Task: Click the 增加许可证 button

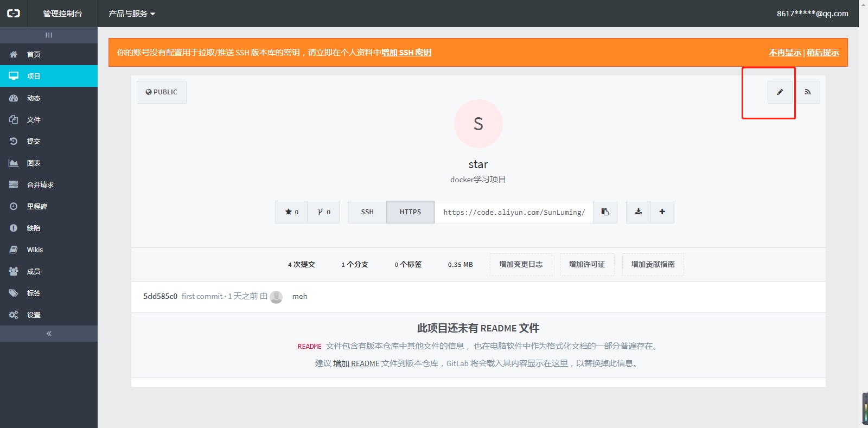Action: (587, 265)
